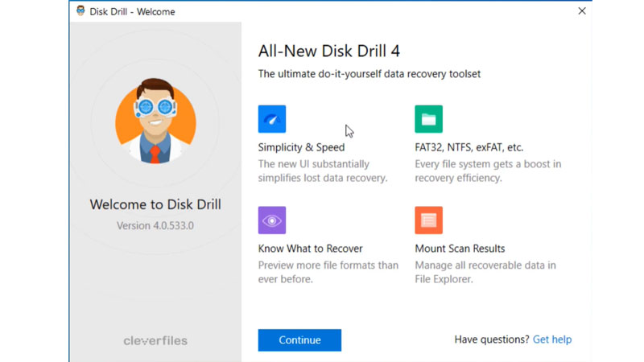This screenshot has width=644, height=362.
Task: Click the FAT32, NTFS, exFAT, etc. title
Action: pos(469,147)
